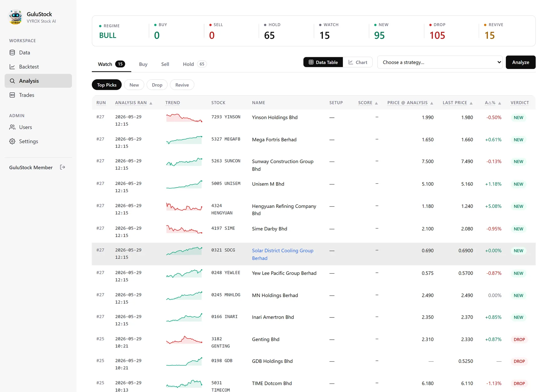This screenshot has height=392, width=551.
Task: Click the YINSON trend sparkline
Action: (184, 118)
